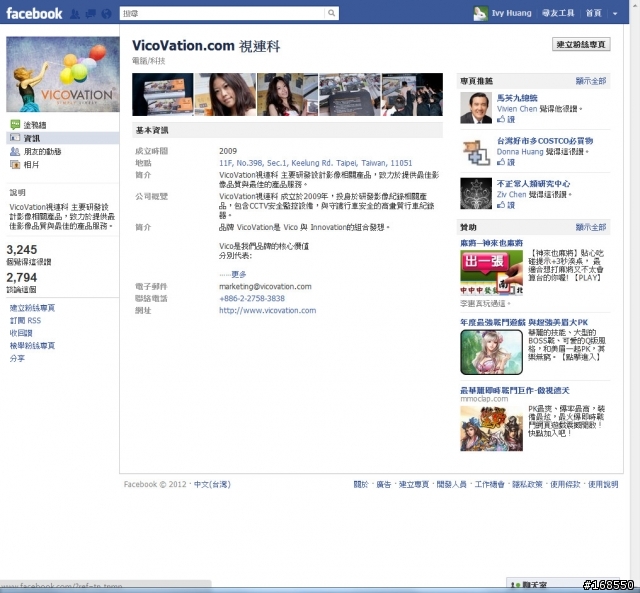The height and width of the screenshot is (593, 640).
Task: Click 訂閱 RSS link
Action: [25, 320]
